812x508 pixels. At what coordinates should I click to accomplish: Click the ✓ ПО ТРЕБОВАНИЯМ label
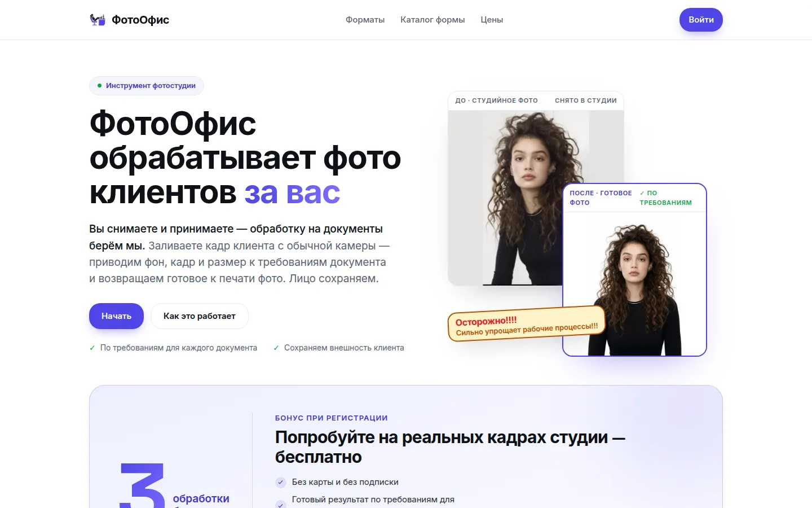(666, 198)
